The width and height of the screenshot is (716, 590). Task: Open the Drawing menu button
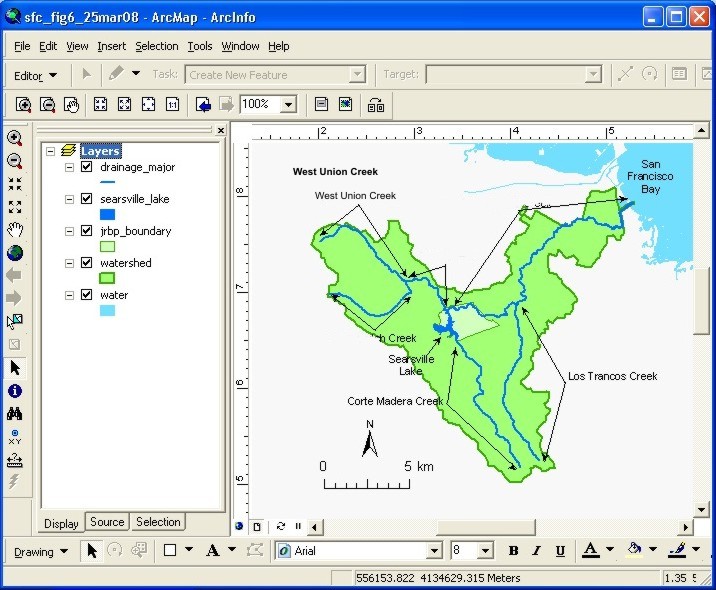pyautogui.click(x=41, y=551)
